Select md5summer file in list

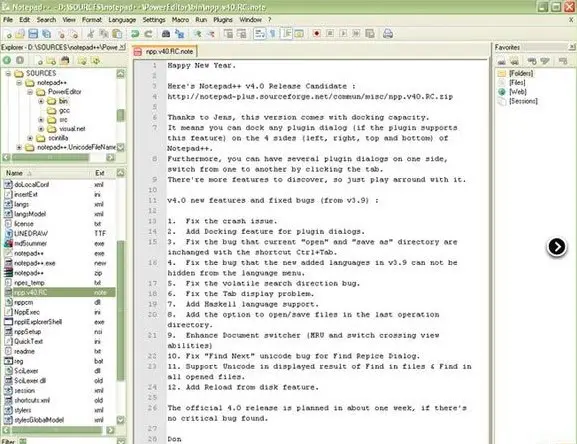31,244
